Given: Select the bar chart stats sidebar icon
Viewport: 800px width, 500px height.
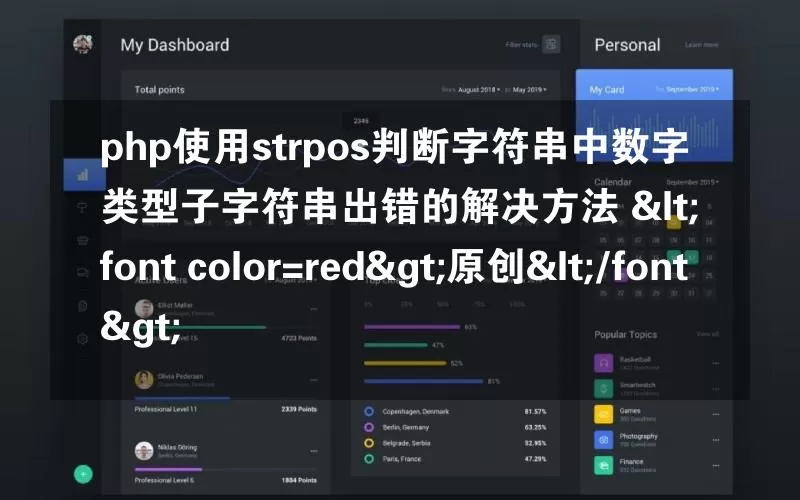Looking at the screenshot, I should (x=83, y=175).
